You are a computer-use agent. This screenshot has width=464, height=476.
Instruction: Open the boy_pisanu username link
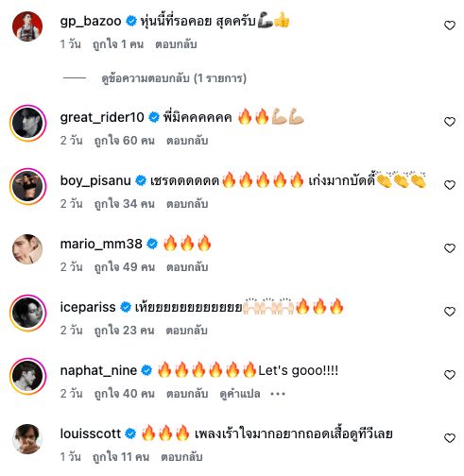[95, 180]
